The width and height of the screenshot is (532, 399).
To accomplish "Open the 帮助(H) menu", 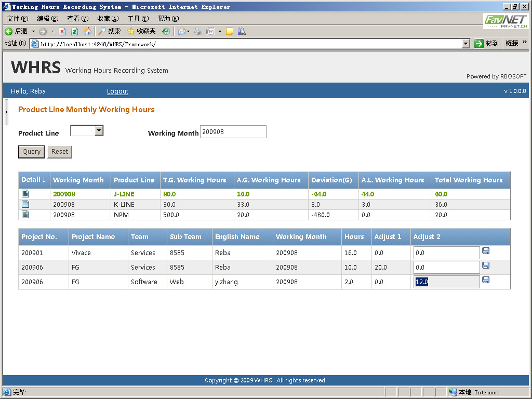I will click(x=168, y=18).
